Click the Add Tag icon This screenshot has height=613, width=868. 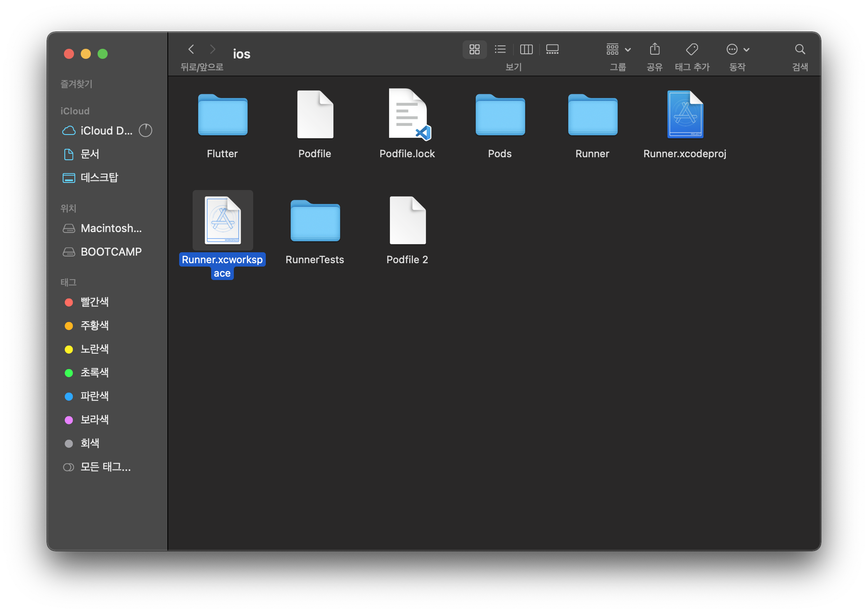click(x=692, y=49)
